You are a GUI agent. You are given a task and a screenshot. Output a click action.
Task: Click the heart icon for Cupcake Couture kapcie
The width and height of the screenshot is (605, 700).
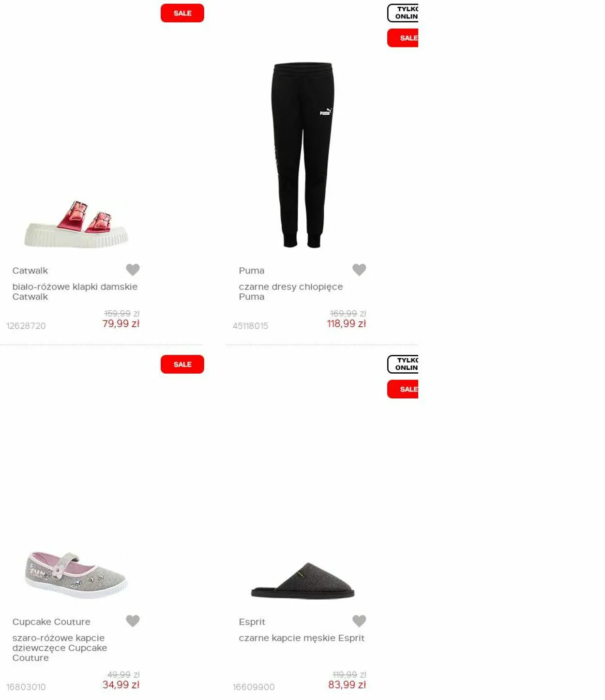point(133,621)
